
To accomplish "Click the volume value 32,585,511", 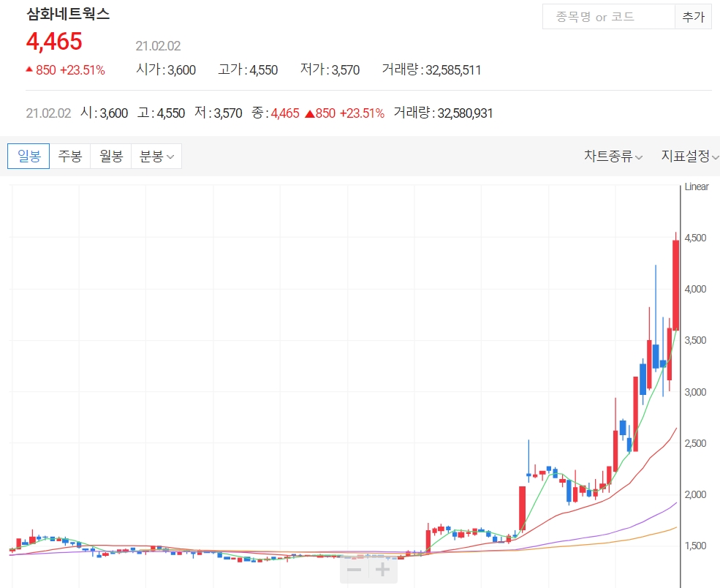I will click(x=453, y=70).
